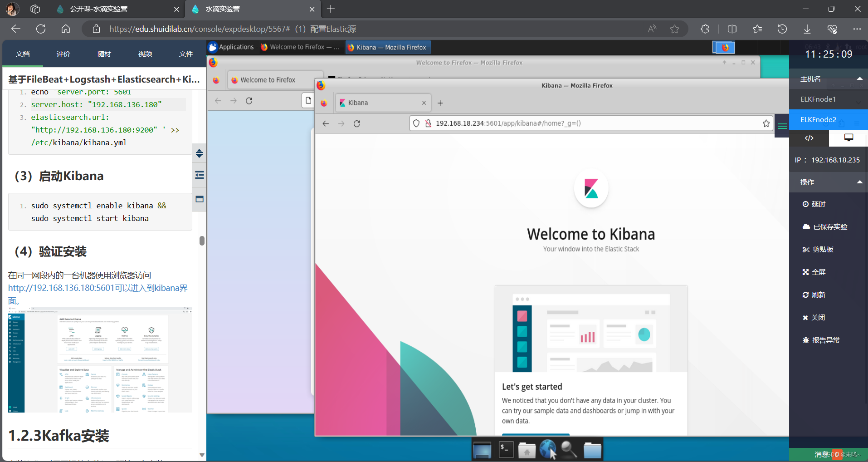Click 刷新 to refresh desktop
Screen dimensions: 868x462
pyautogui.click(x=814, y=295)
